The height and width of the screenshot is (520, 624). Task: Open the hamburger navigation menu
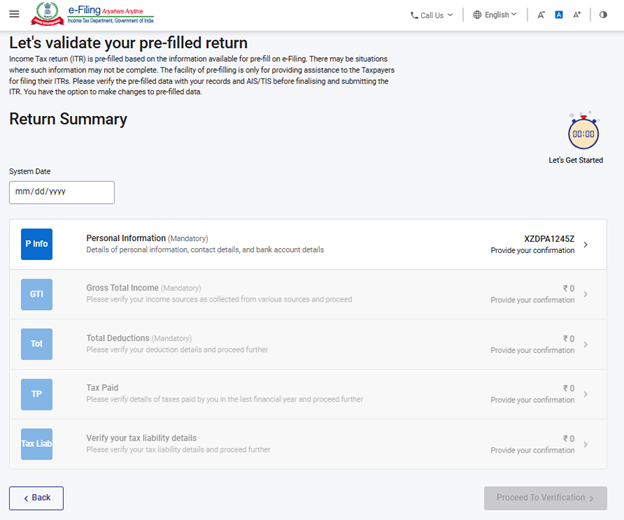(x=14, y=14)
